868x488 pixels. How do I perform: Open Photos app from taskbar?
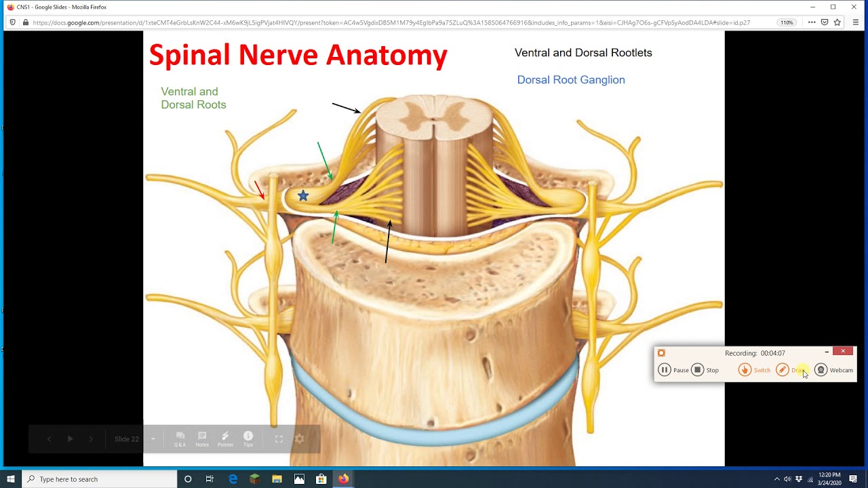click(299, 479)
